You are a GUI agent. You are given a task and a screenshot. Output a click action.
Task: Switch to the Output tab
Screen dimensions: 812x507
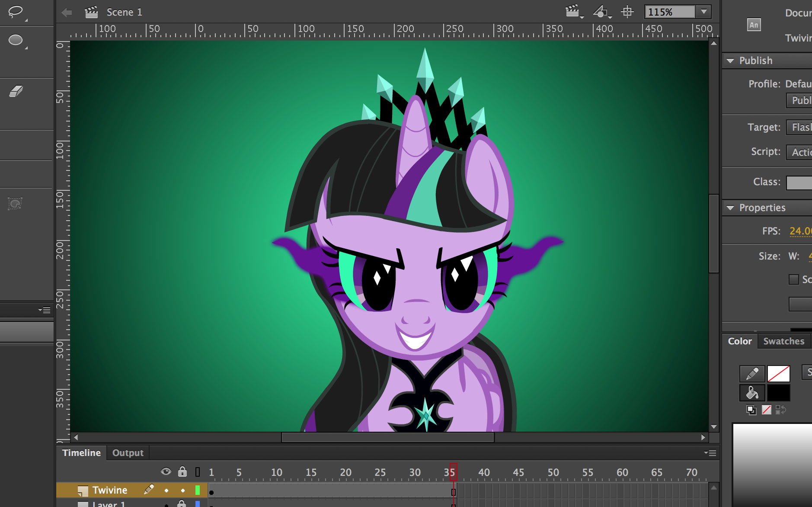(x=128, y=452)
